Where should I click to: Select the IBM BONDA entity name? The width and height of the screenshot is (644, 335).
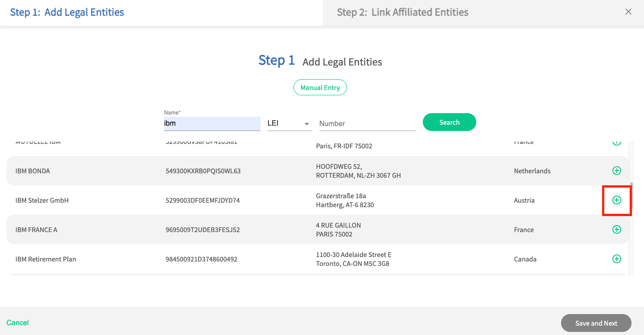pyautogui.click(x=33, y=171)
